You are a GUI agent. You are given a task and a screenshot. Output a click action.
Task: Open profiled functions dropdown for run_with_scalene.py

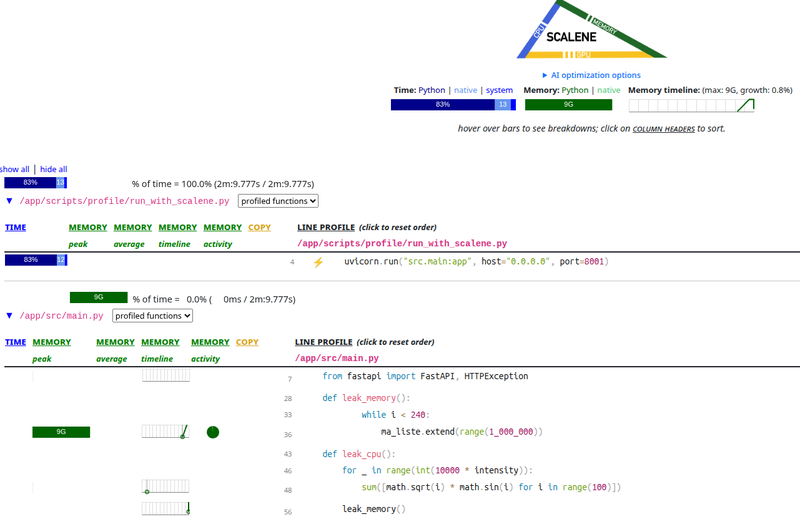pos(278,201)
